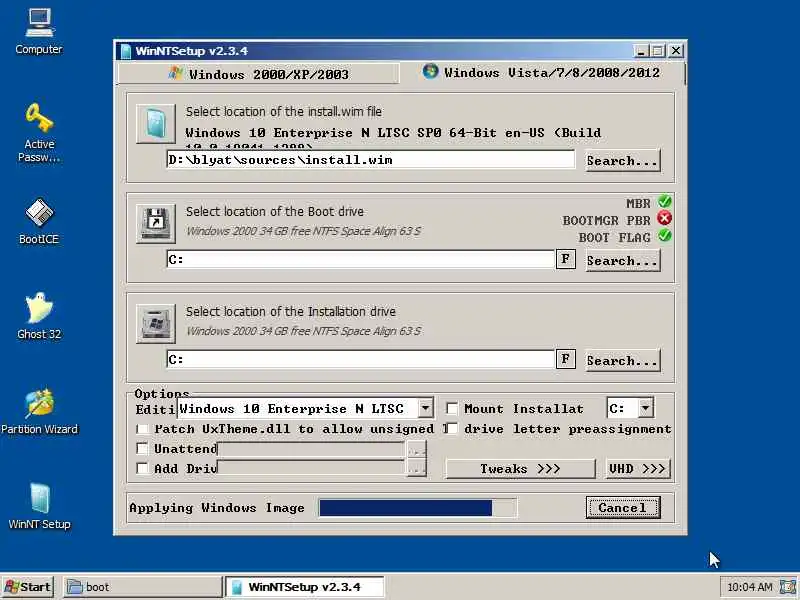Viewport: 800px width, 600px height.
Task: Open the WinNT Setup desktop icon
Action: 39,506
